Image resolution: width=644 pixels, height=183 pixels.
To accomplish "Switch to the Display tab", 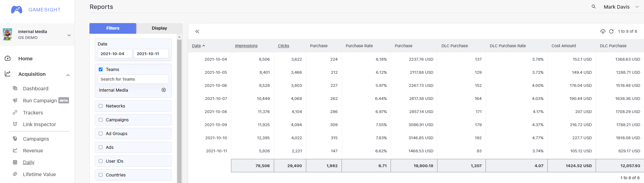I will tap(159, 28).
